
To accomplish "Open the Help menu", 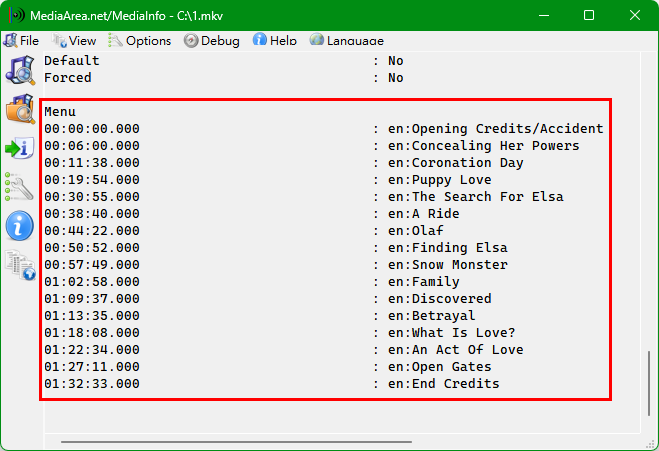I will click(274, 41).
